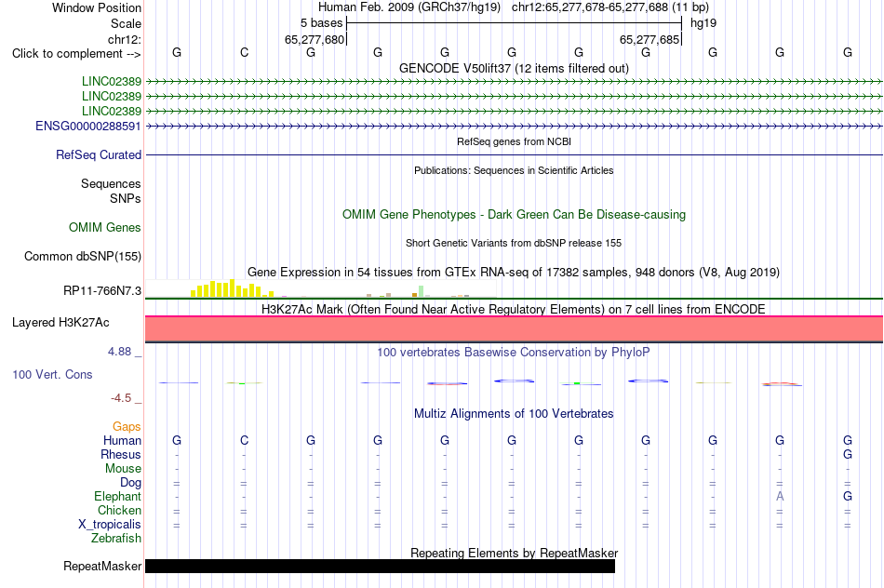Open the Common dbSNP(155) track label
Image resolution: width=884 pixels, height=588 pixels.
[x=83, y=256]
